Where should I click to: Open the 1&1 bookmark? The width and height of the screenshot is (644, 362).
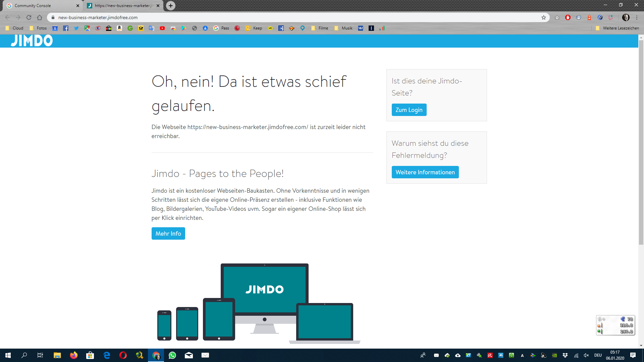tap(361, 28)
